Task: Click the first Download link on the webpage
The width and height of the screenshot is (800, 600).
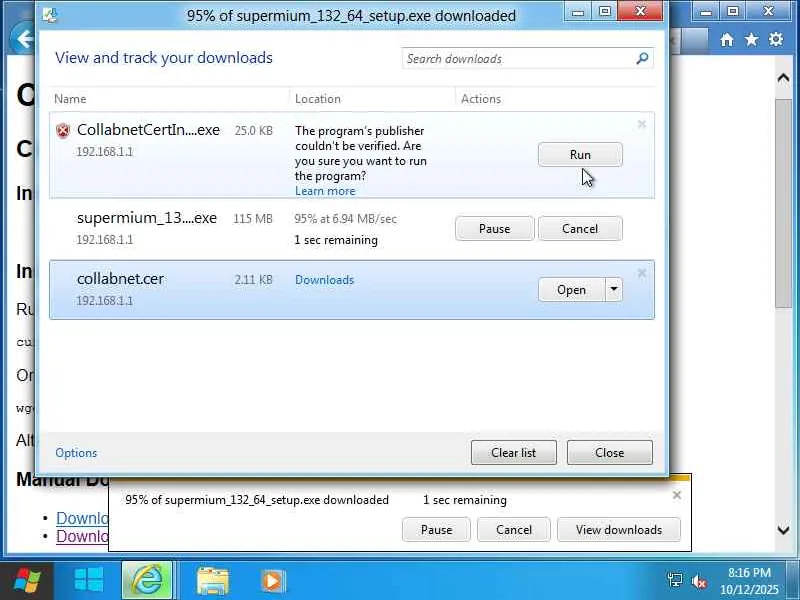Action: pyautogui.click(x=82, y=518)
